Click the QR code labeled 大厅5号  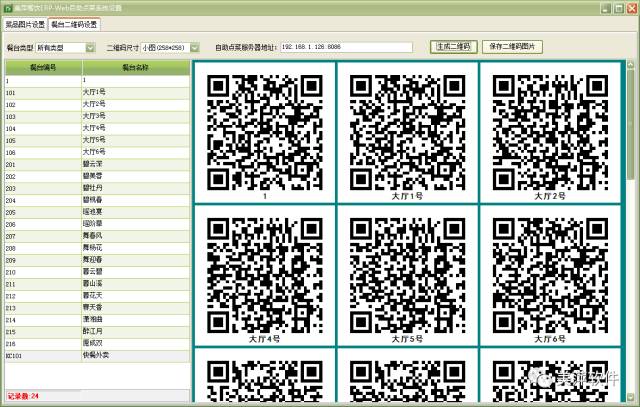point(407,273)
